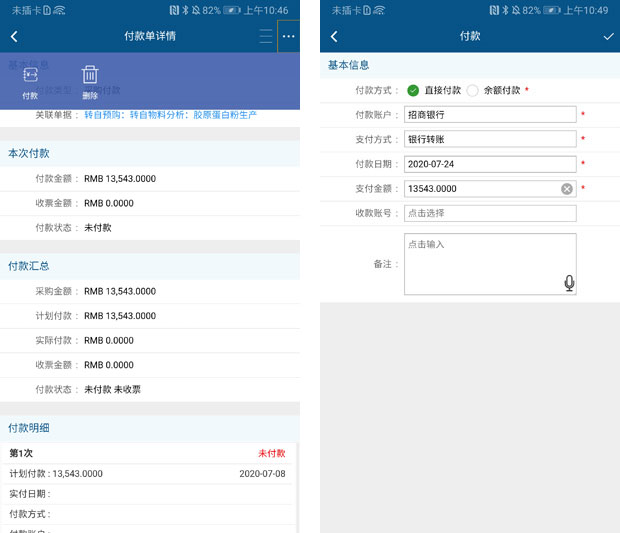Screen dimensions: 620x533
Task: Open the 支付方式 selector showing 银行转账
Action: click(x=489, y=140)
